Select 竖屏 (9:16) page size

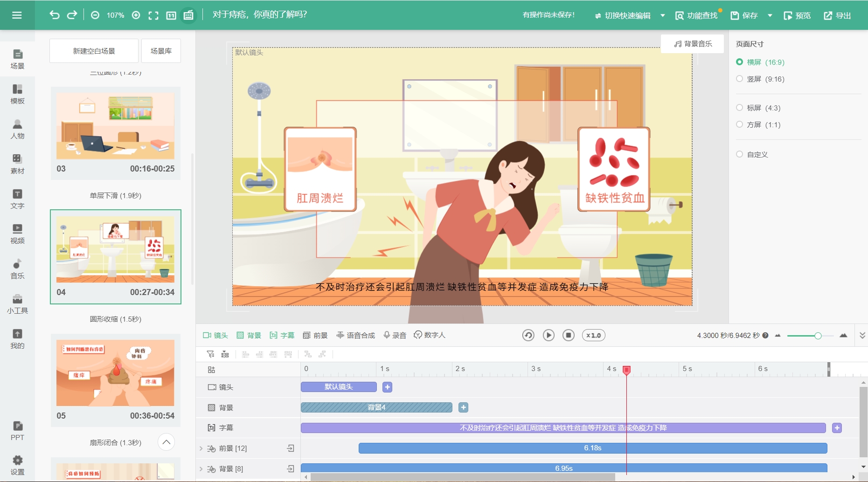point(760,79)
